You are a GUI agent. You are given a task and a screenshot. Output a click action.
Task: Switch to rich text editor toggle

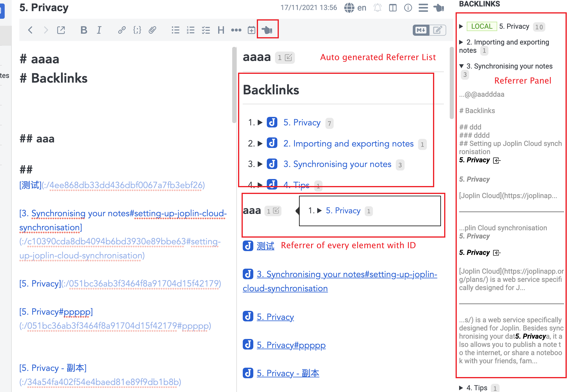(437, 30)
